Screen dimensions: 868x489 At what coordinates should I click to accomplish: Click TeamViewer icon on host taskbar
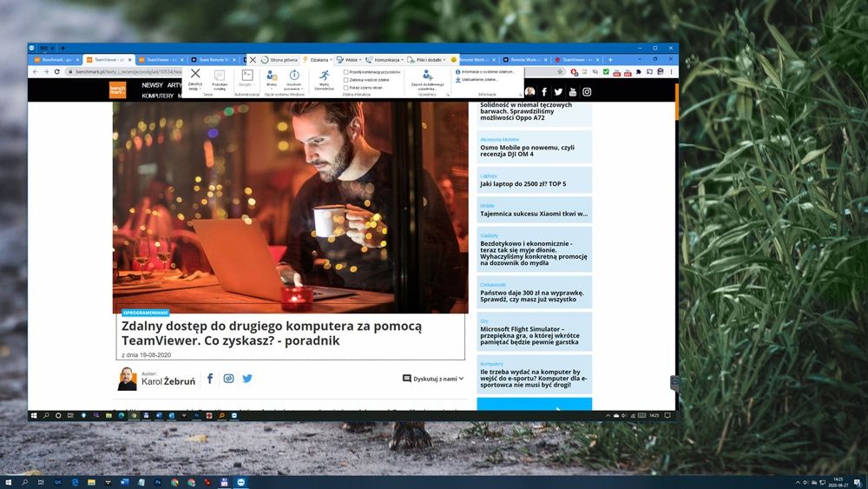(x=241, y=482)
